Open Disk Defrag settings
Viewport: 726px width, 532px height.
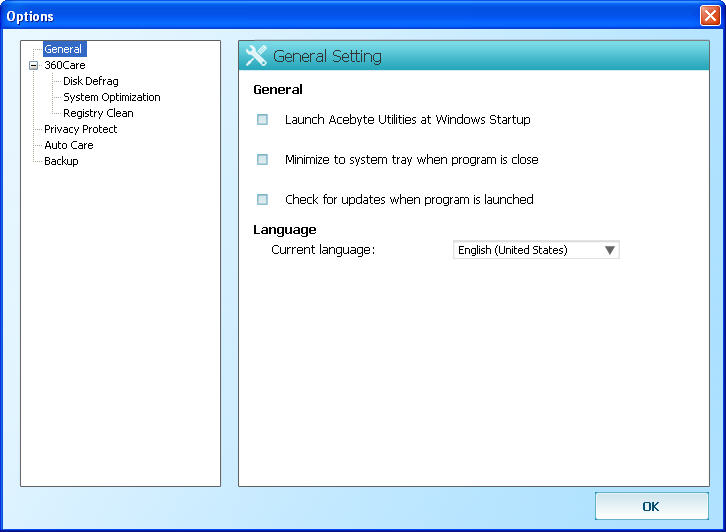tap(91, 81)
